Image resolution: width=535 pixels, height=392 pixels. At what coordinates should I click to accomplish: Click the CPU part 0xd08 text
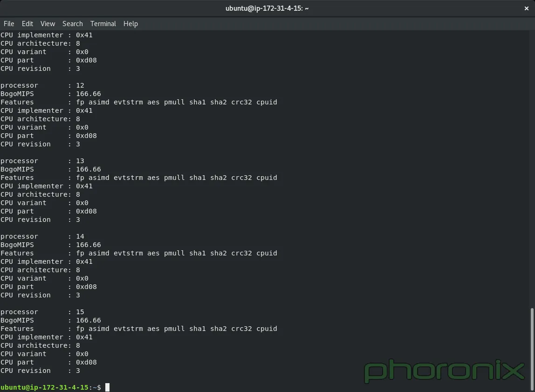[48, 362]
